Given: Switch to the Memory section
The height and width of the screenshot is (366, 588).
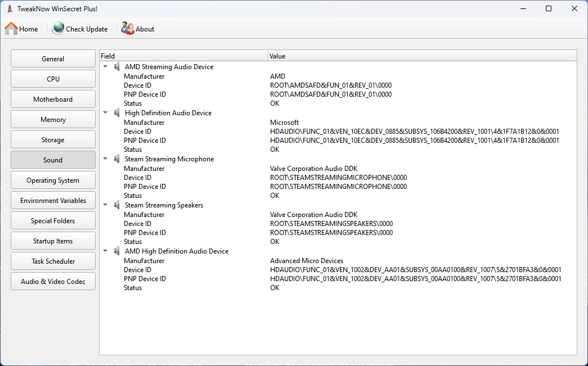Looking at the screenshot, I should point(53,120).
